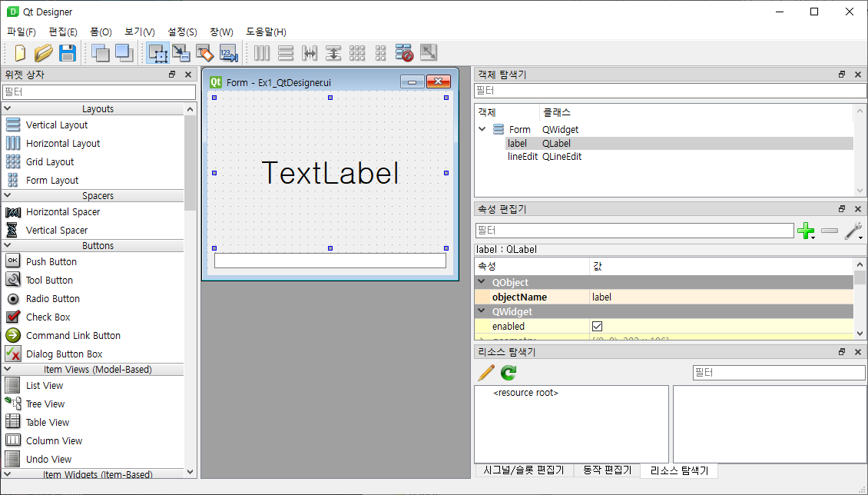
Task: Add dynamic property green plus icon
Action: coord(806,231)
